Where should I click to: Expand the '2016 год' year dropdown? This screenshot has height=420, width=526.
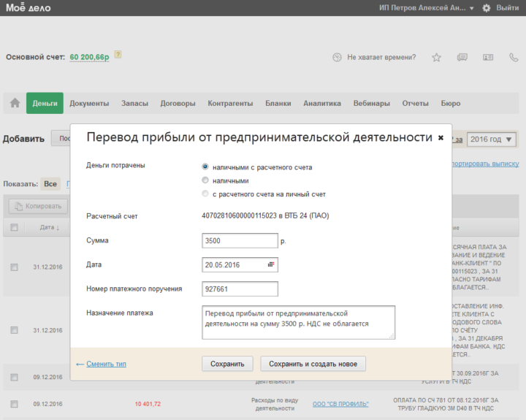coord(492,140)
